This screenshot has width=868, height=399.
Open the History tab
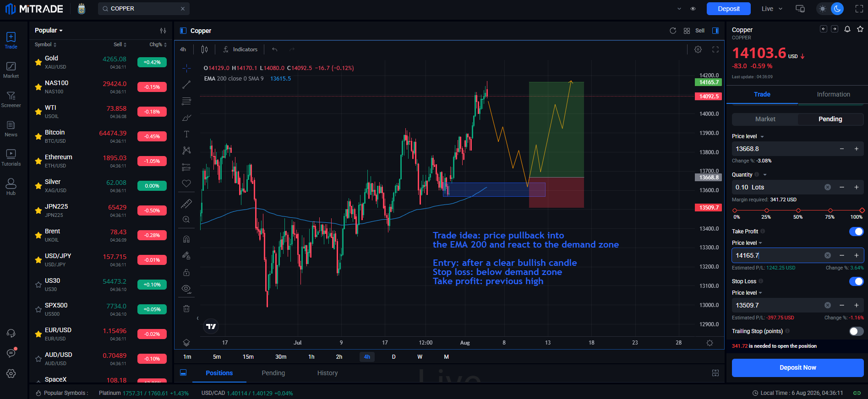[328, 373]
